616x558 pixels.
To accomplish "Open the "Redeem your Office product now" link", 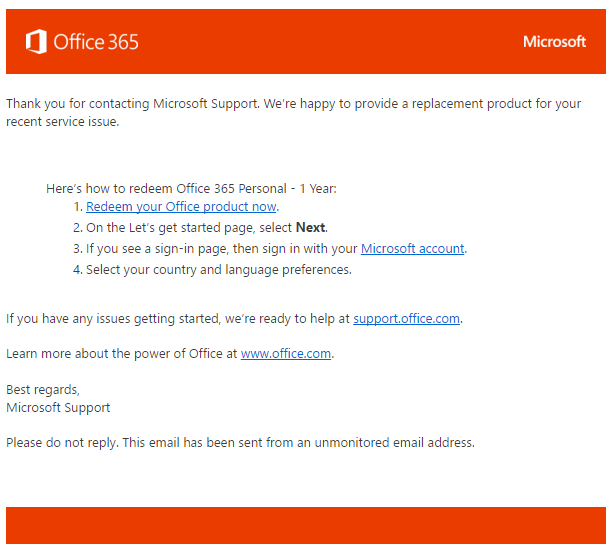I will click(x=181, y=207).
